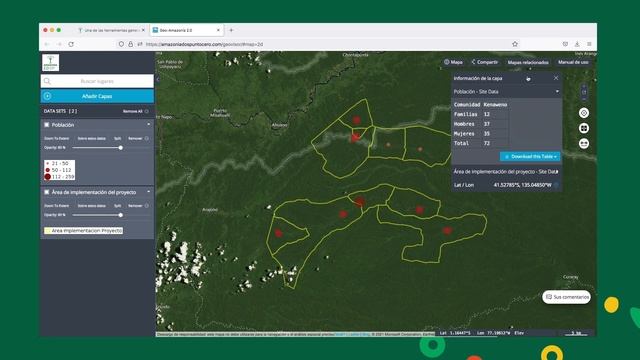640x360 pixels.
Task: Open Mapas relacionados
Action: click(528, 62)
